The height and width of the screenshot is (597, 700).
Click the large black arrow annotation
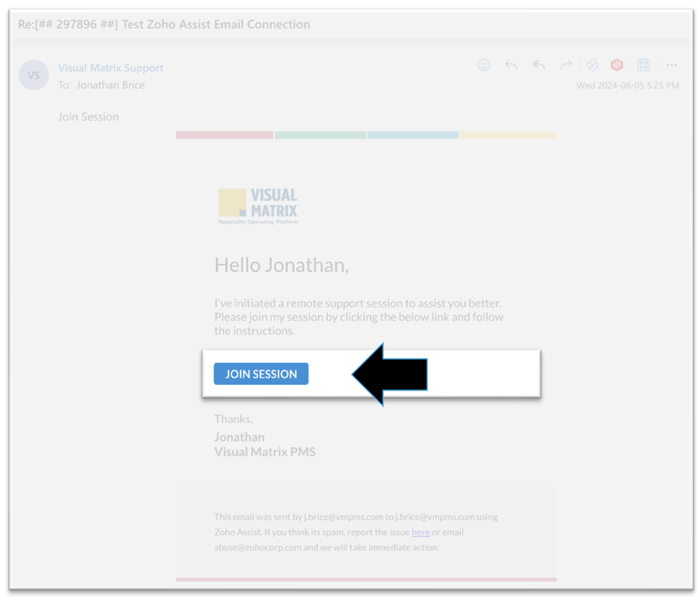click(391, 374)
